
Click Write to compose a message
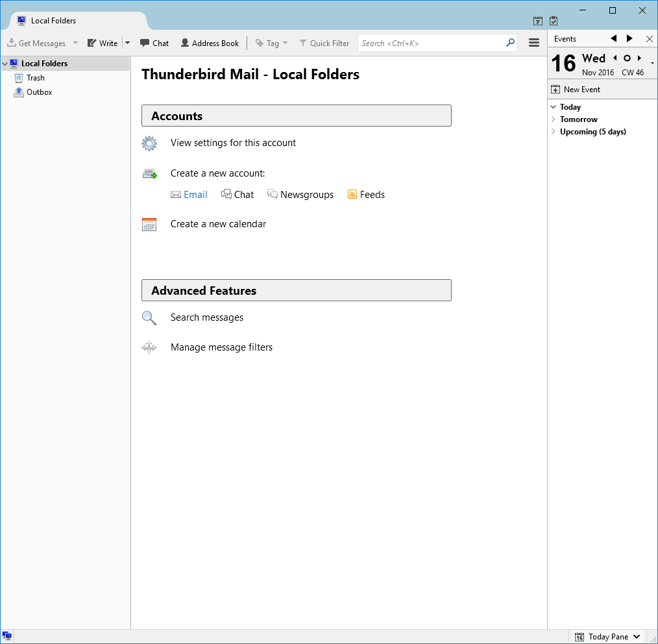pos(103,43)
